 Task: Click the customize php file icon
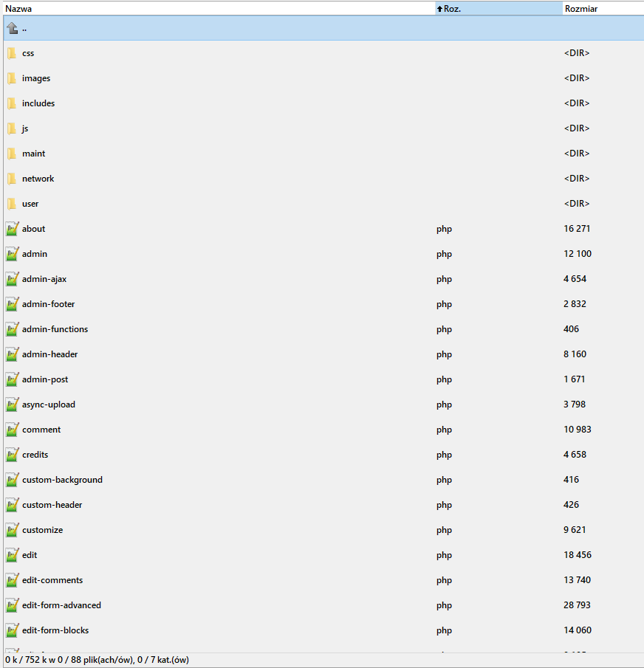[12, 530]
